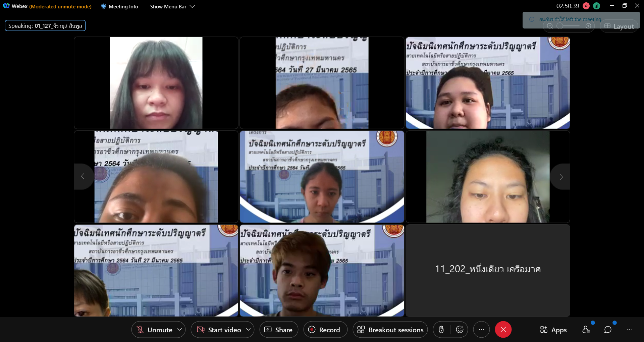Open the Layout options
This screenshot has width=644, height=342.
coord(619,26)
